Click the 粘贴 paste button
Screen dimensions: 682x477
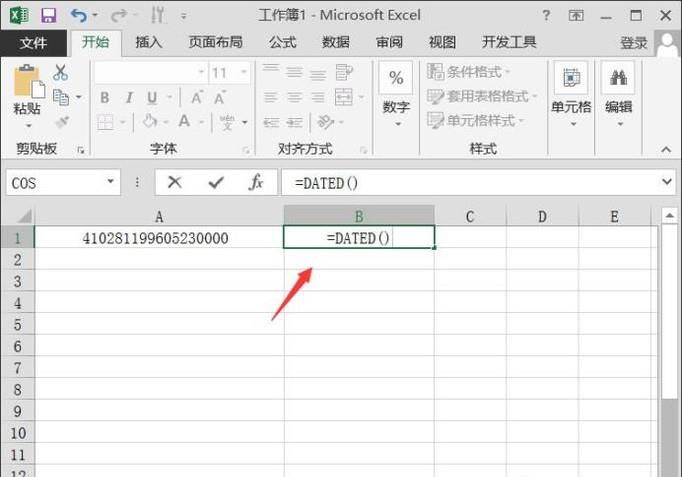pos(29,97)
